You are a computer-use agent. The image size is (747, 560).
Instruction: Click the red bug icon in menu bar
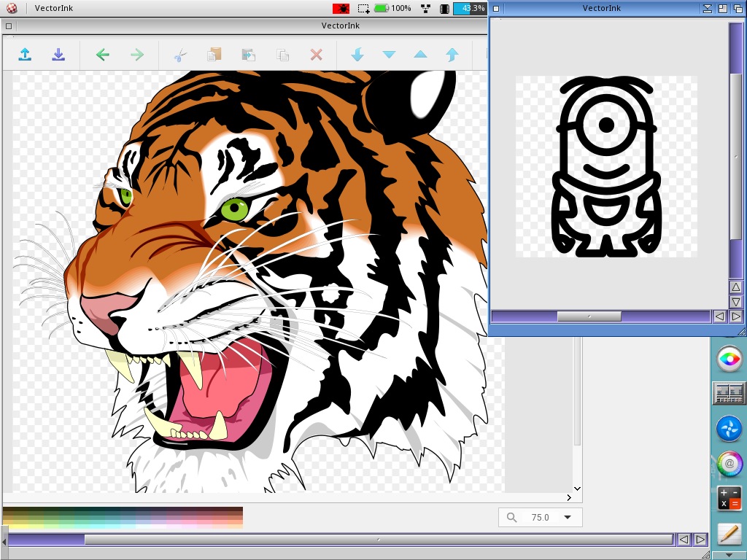point(341,9)
